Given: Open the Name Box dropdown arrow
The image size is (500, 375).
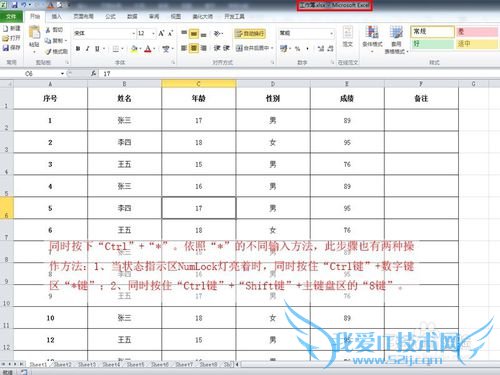Looking at the screenshot, I should point(62,74).
